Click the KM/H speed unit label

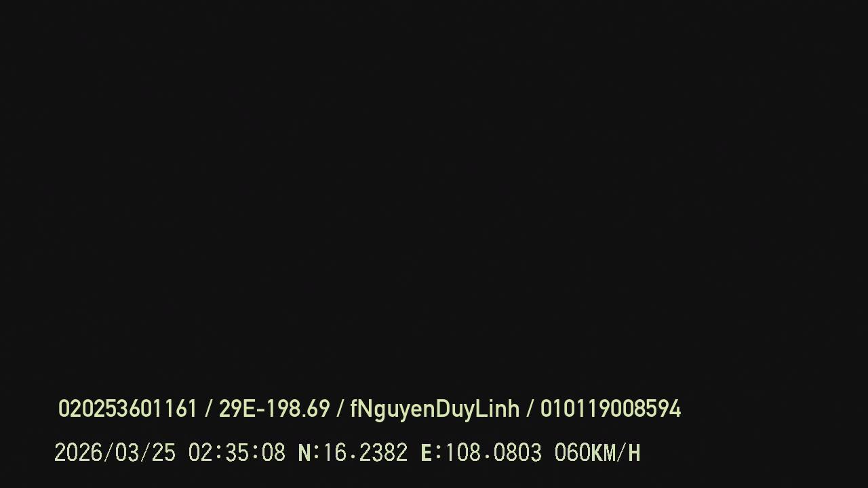[x=616, y=453]
